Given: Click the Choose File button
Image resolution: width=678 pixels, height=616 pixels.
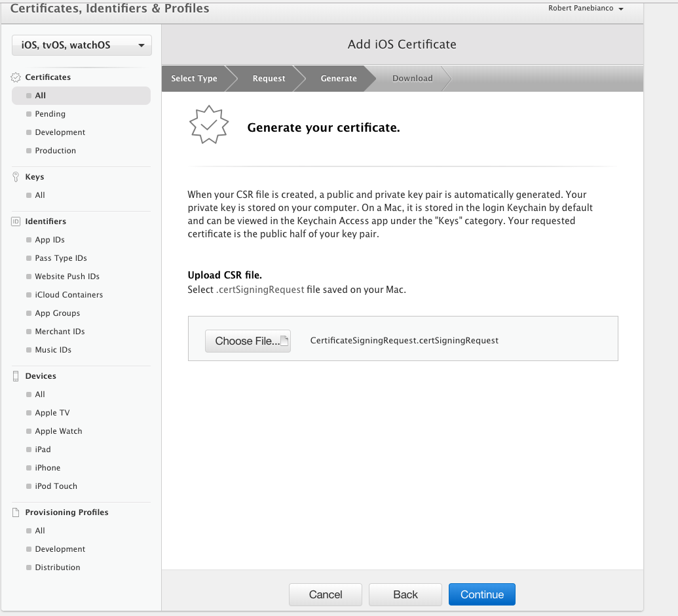Looking at the screenshot, I should coord(248,341).
